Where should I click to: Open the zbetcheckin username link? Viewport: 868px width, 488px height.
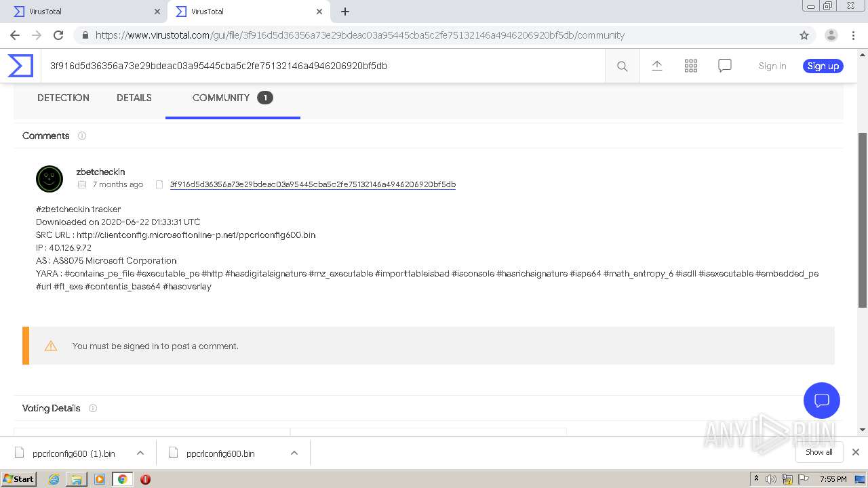point(100,171)
